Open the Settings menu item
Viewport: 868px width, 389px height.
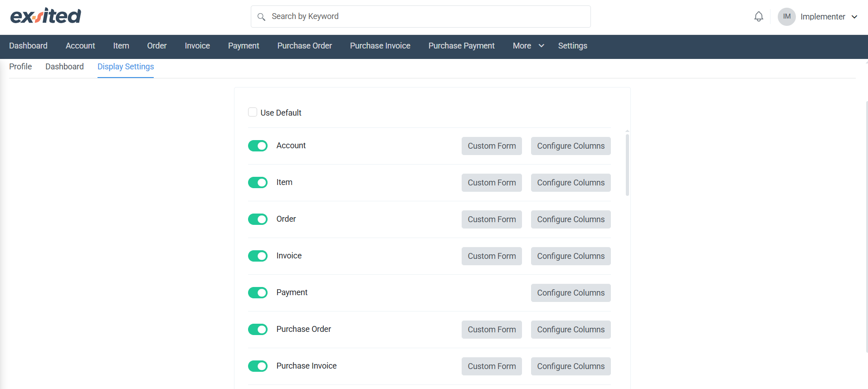(x=573, y=46)
